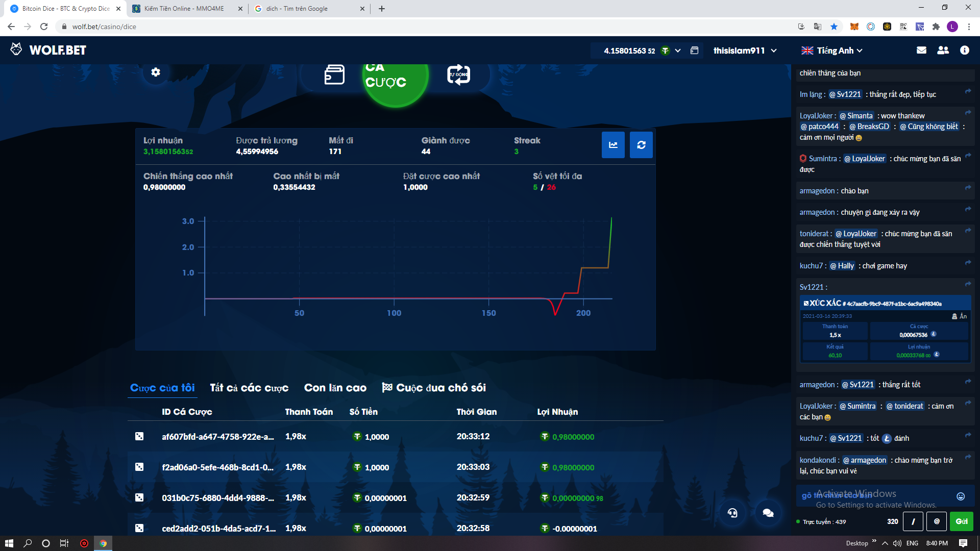This screenshot has height=551, width=980.
Task: Open the mail envelope icon in header
Action: tap(921, 50)
